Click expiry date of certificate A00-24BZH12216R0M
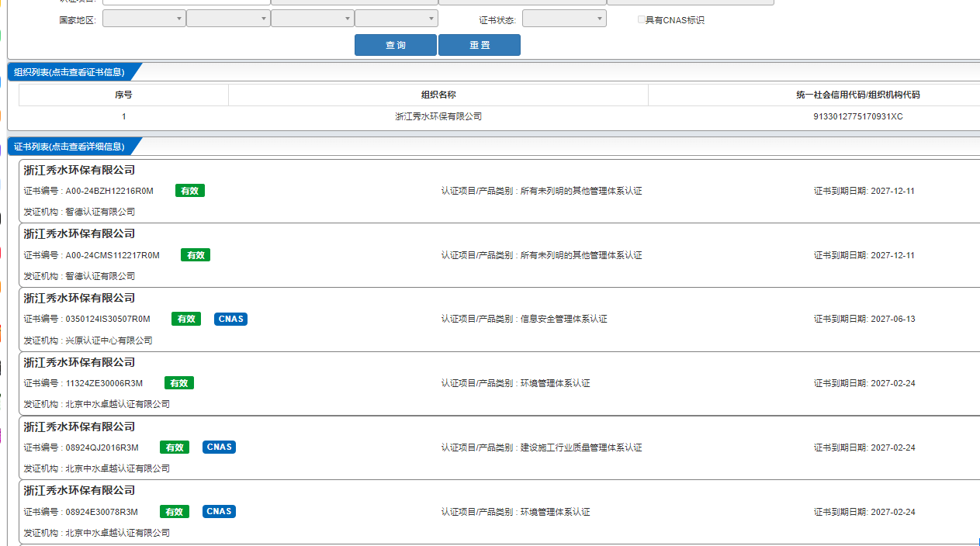980x546 pixels. pyautogui.click(x=893, y=192)
